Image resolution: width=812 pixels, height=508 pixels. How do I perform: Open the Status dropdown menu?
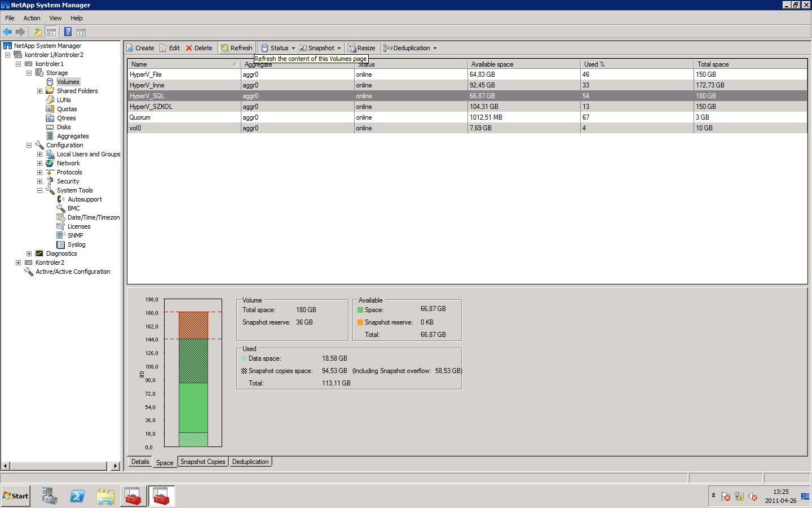click(x=279, y=48)
